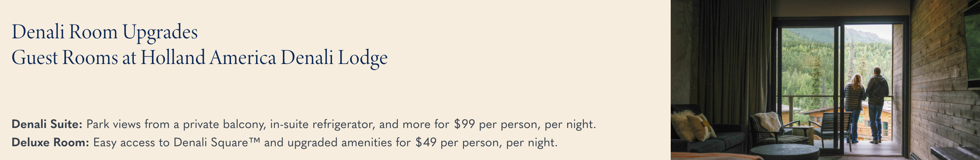Select the bold "Denali Suite:" label
The height and width of the screenshot is (160, 980).
tap(47, 124)
